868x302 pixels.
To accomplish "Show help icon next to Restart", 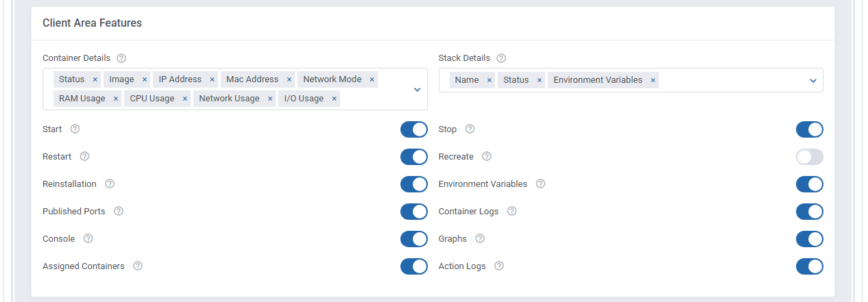I will pyautogui.click(x=84, y=156).
